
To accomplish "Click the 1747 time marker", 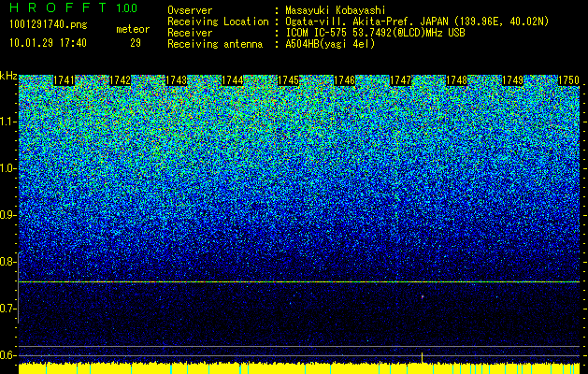I will pyautogui.click(x=400, y=80).
